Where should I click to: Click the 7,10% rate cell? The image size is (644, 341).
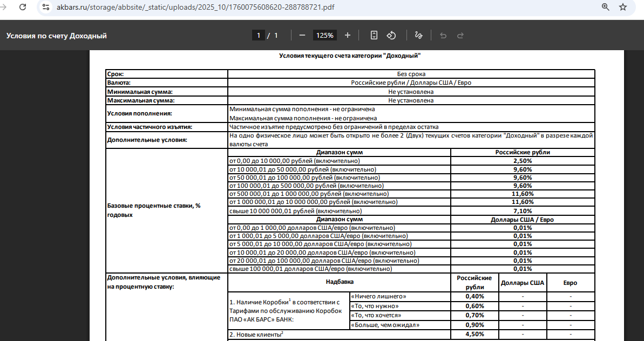click(x=522, y=211)
